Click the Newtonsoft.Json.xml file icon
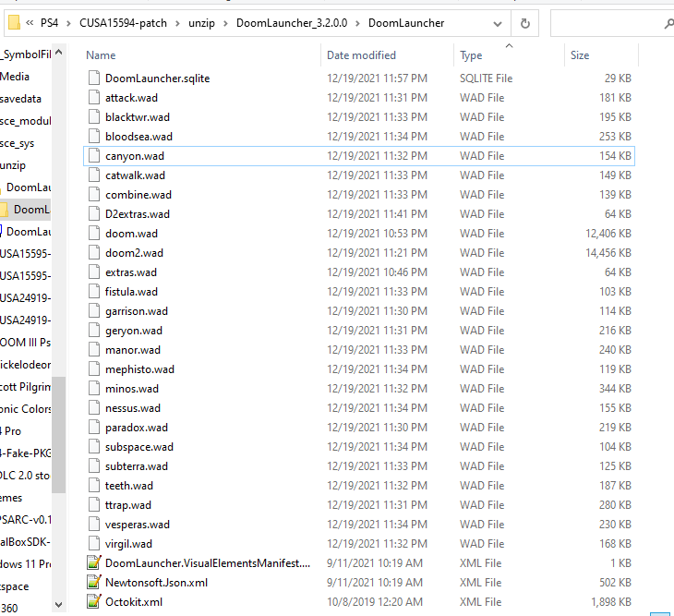Screen dimensions: 674x616 [94, 582]
